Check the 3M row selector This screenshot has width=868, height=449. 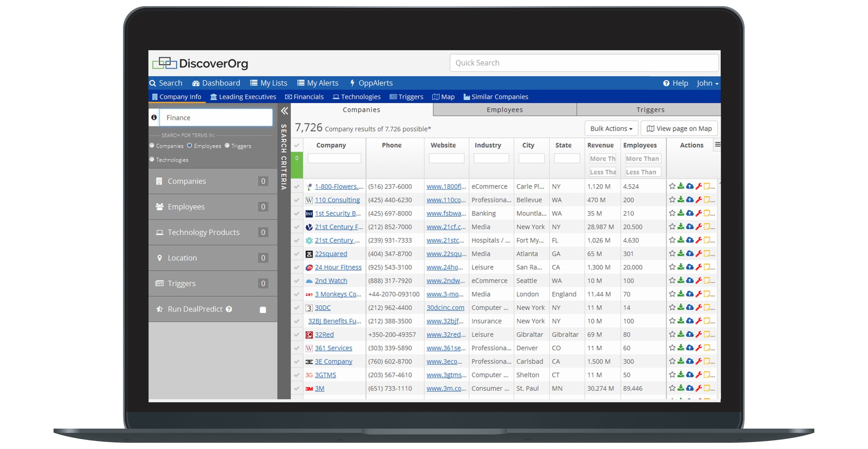pos(297,388)
